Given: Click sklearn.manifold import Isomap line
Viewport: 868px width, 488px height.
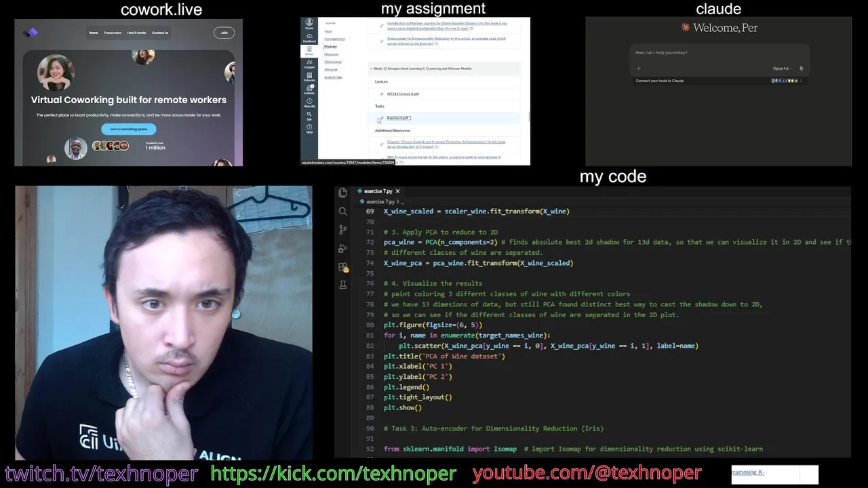Looking at the screenshot, I should click(573, 449).
